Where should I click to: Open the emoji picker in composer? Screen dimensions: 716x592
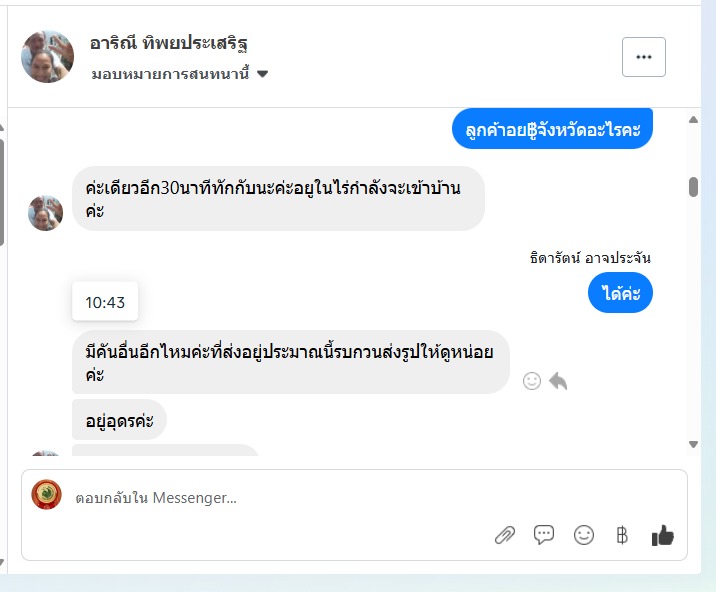click(584, 535)
